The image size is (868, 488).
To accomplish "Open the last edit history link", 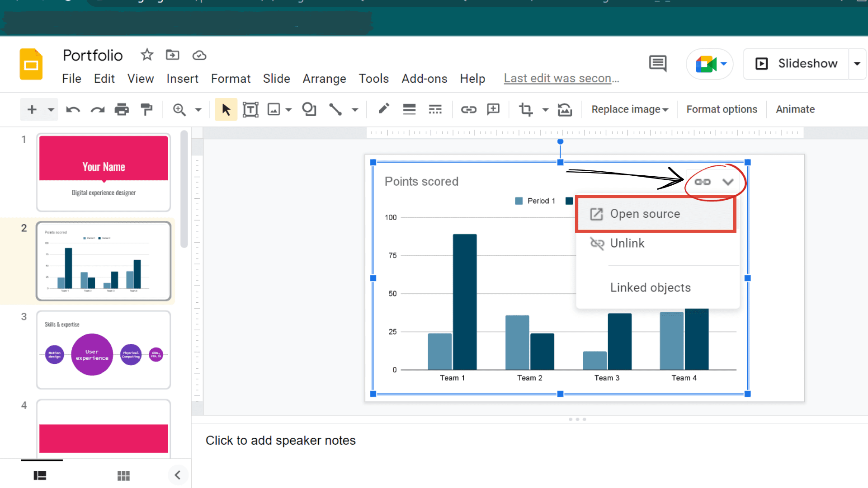I will 561,79.
